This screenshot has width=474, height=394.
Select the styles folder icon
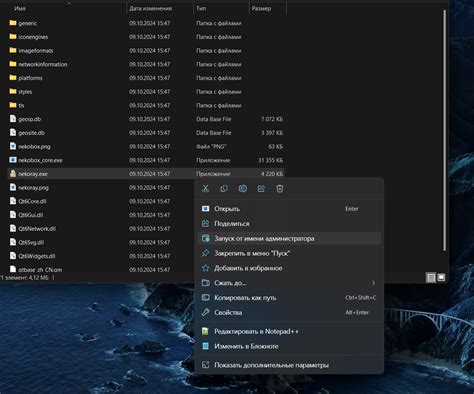[x=13, y=91]
